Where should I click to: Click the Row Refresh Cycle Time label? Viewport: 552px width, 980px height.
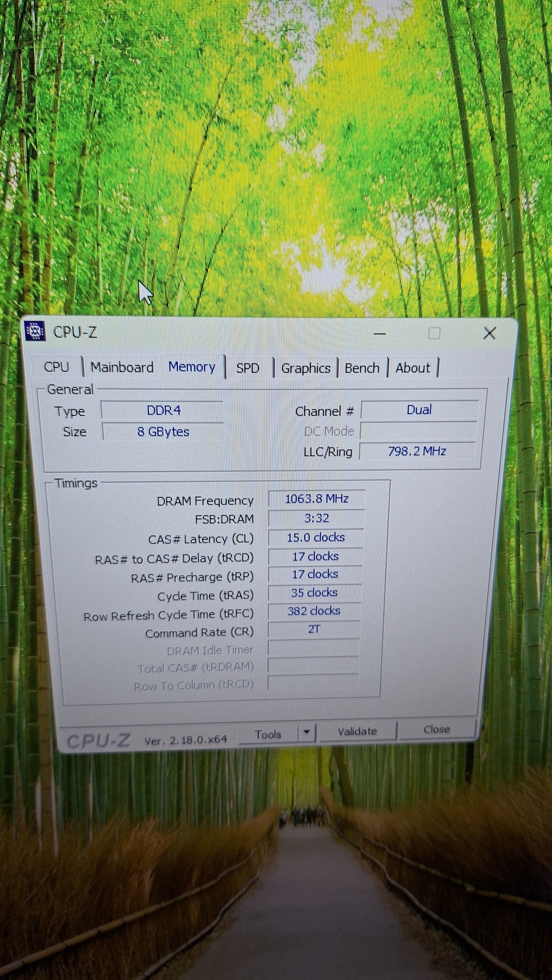pos(168,615)
